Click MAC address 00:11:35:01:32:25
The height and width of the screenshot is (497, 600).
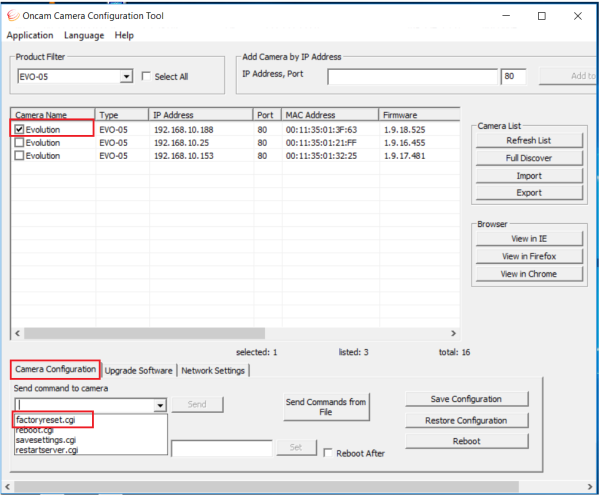[321, 156]
